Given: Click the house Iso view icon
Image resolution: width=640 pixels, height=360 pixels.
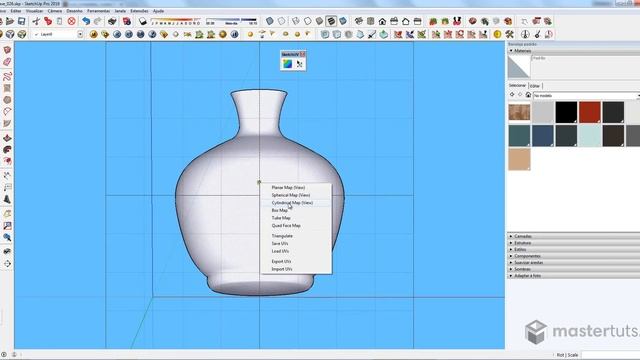Looking at the screenshot, I should click(382, 21).
